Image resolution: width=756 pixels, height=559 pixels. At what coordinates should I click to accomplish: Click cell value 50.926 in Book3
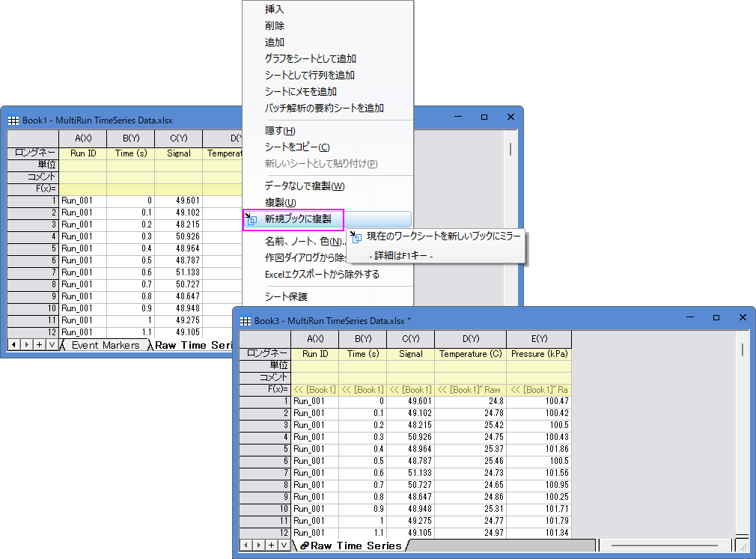coord(411,437)
